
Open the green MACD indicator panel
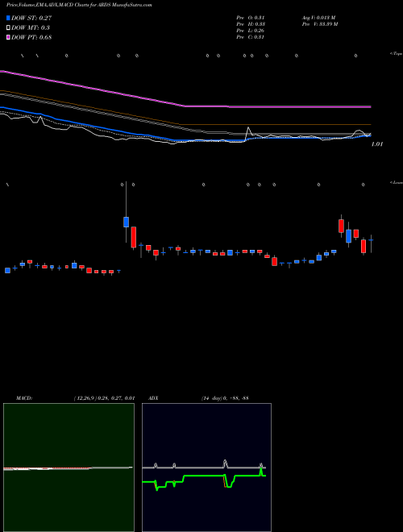point(69,468)
